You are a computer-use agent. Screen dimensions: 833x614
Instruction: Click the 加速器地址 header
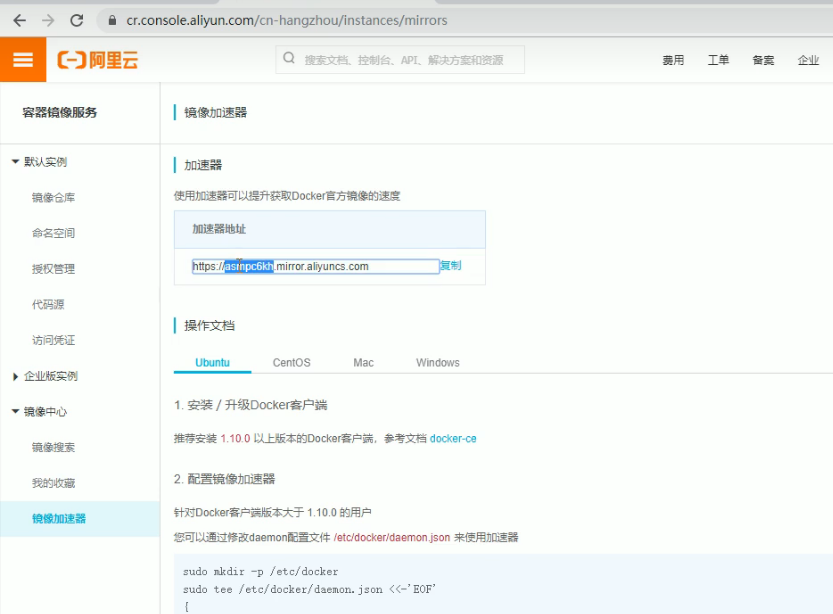point(219,229)
